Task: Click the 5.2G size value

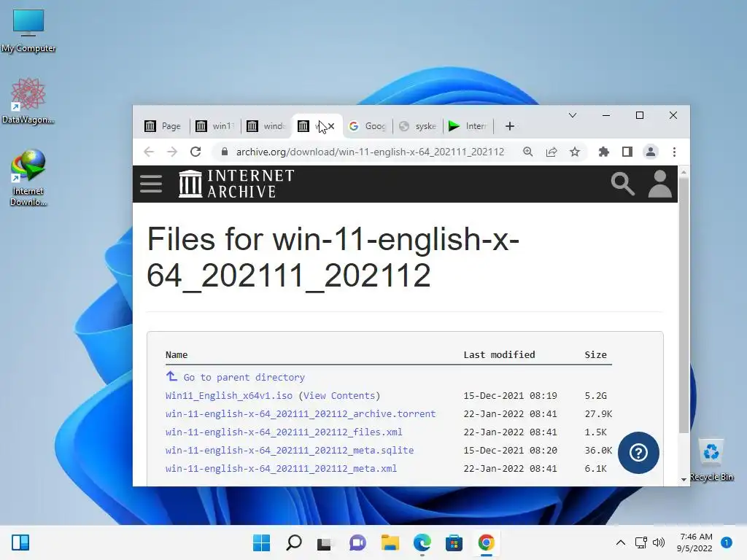Action: [595, 396]
